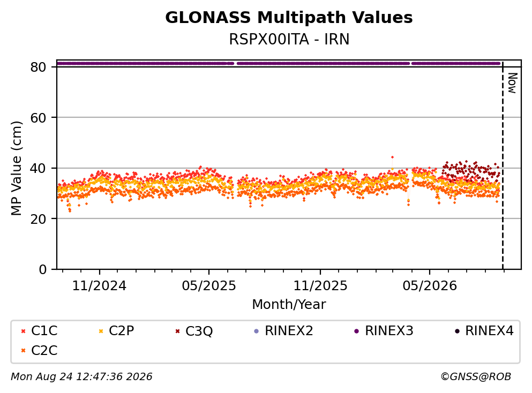Click the GLONASS Multipath Values title
The image size is (532, 393).
click(x=289, y=18)
